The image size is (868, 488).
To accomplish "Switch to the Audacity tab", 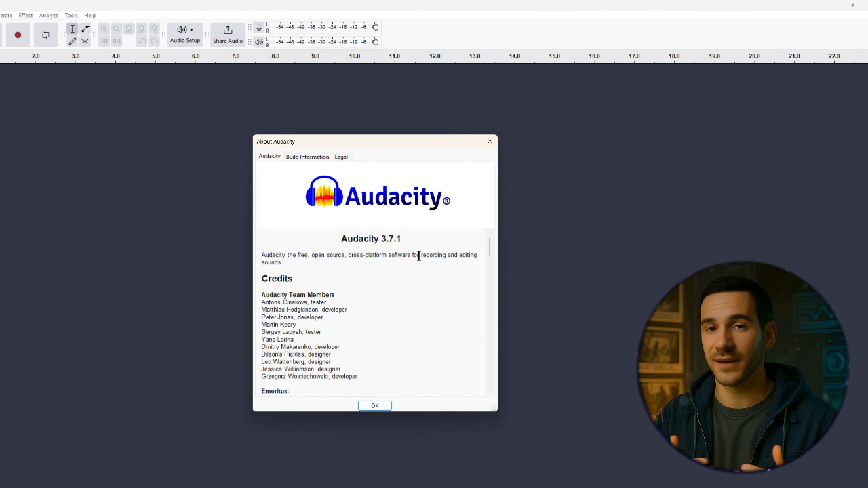I will (x=269, y=156).
